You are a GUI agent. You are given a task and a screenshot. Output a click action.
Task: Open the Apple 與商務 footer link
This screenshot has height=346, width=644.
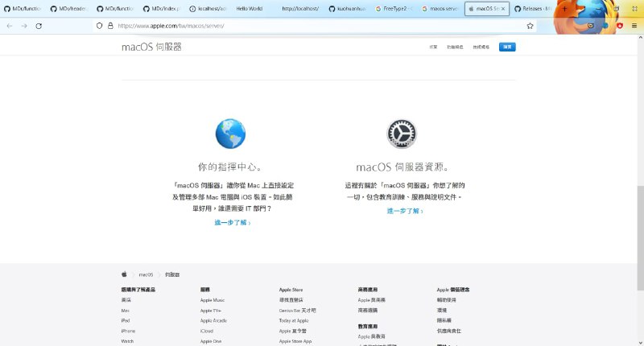point(371,300)
